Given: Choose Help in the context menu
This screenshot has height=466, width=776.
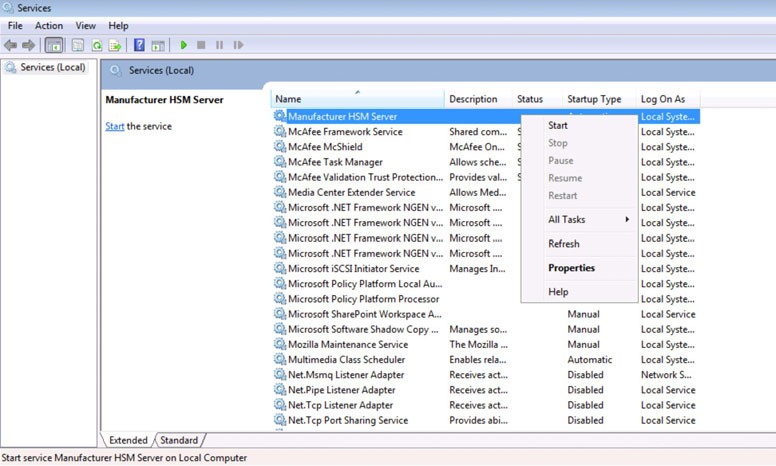Looking at the screenshot, I should 579,292.
